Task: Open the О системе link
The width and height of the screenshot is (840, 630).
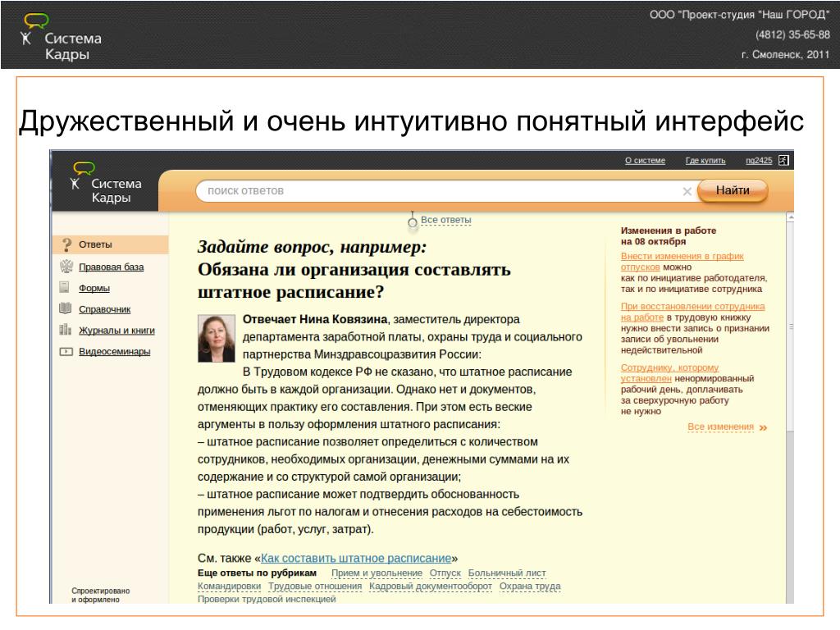Action: [645, 160]
